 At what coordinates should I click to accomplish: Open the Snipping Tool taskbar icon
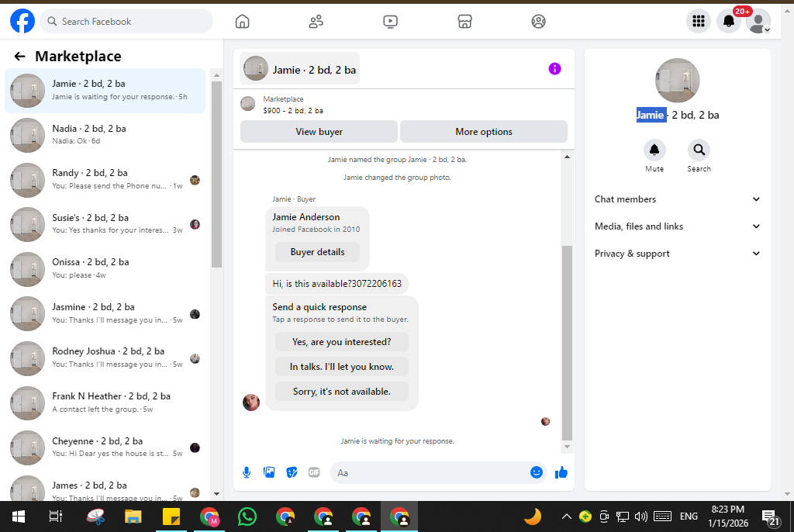(x=95, y=516)
